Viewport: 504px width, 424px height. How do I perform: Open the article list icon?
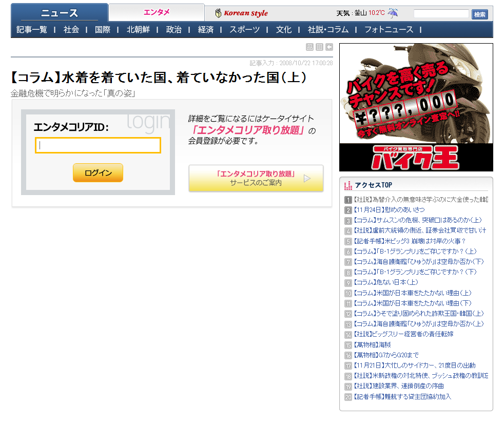point(319,47)
